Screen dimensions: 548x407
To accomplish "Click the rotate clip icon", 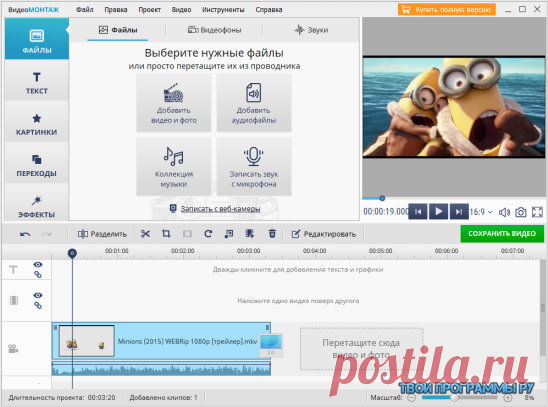I will tap(208, 234).
